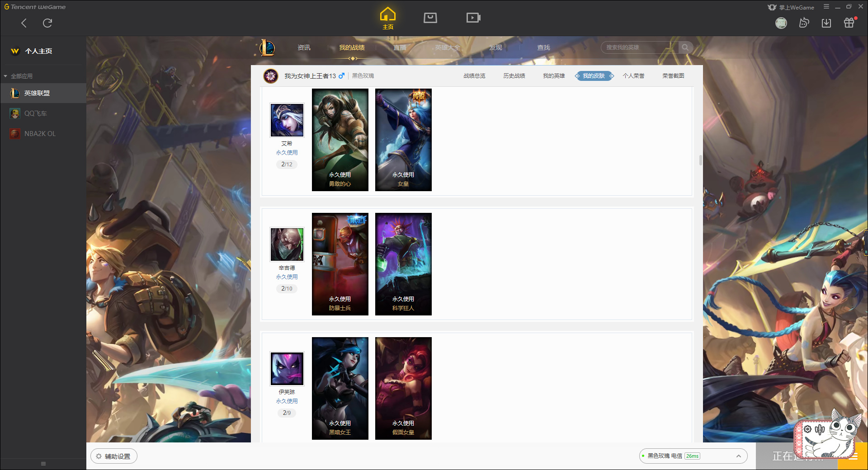Click the input method gear settings icon

tap(807, 429)
